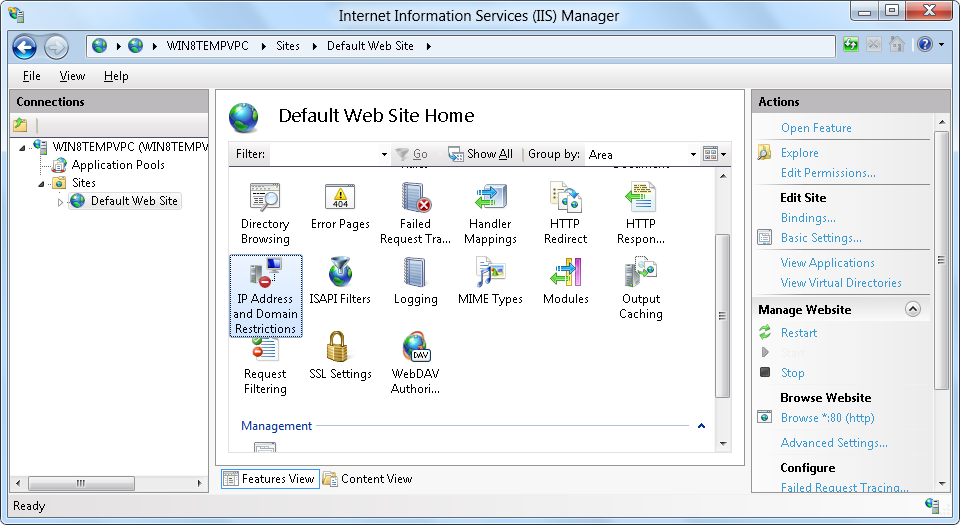Open the Help menu
The image size is (960, 525).
click(116, 76)
